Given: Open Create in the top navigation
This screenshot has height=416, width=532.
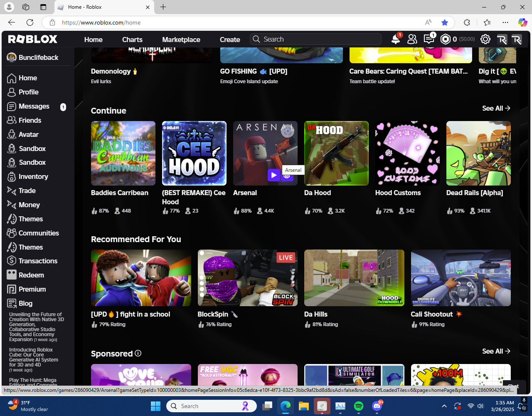Looking at the screenshot, I should tap(230, 40).
